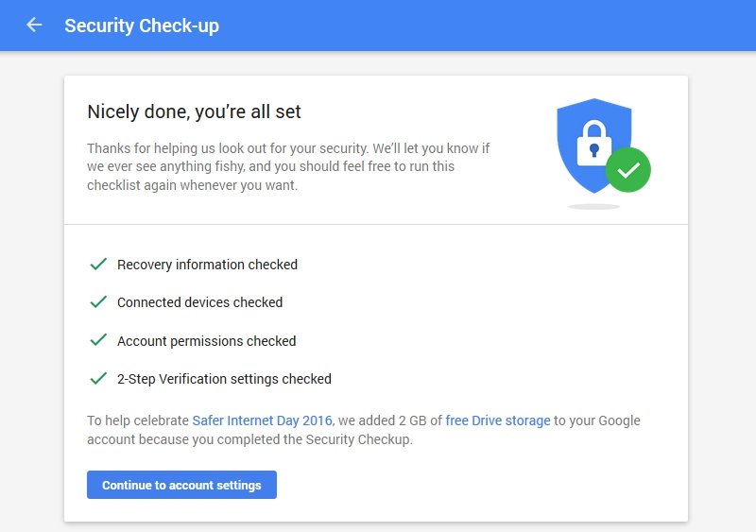The height and width of the screenshot is (532, 756).
Task: Click the text about completing the Security Checkup
Action: pos(364,430)
